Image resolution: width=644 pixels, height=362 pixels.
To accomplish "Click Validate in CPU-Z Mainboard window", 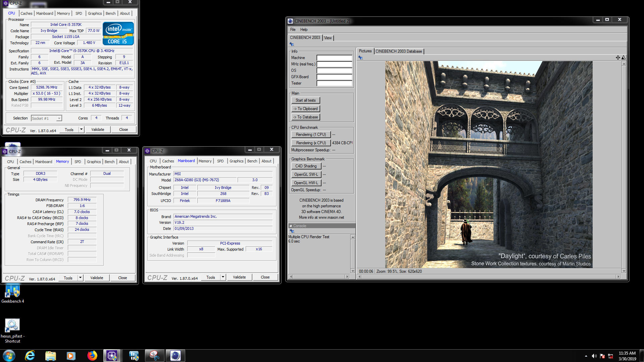I will click(x=239, y=277).
